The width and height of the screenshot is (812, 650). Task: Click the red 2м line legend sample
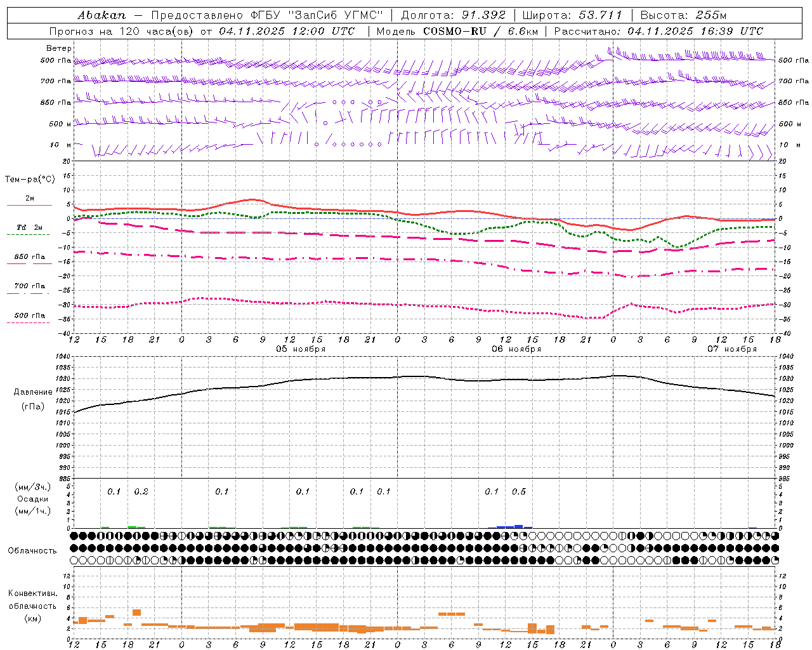point(29,205)
